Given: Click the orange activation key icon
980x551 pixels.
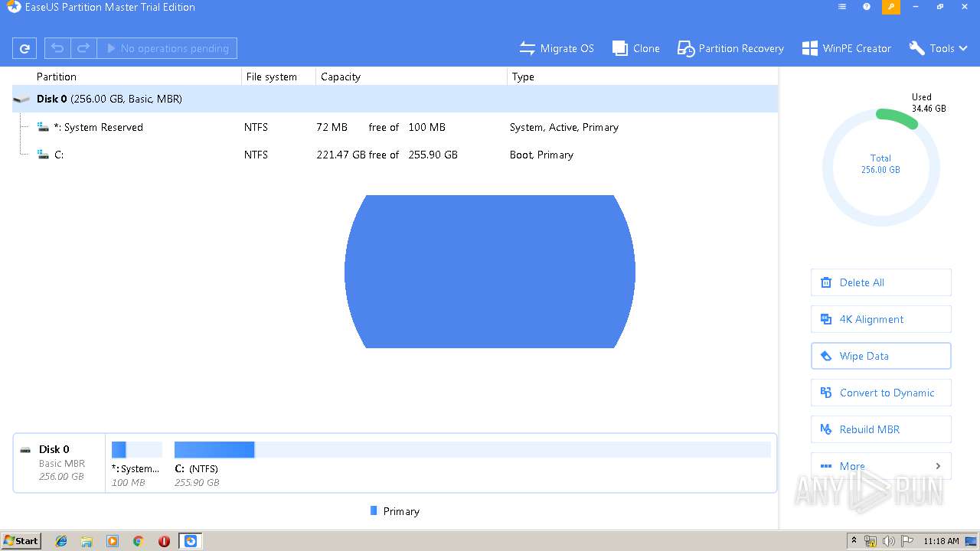Looking at the screenshot, I should point(891,7).
